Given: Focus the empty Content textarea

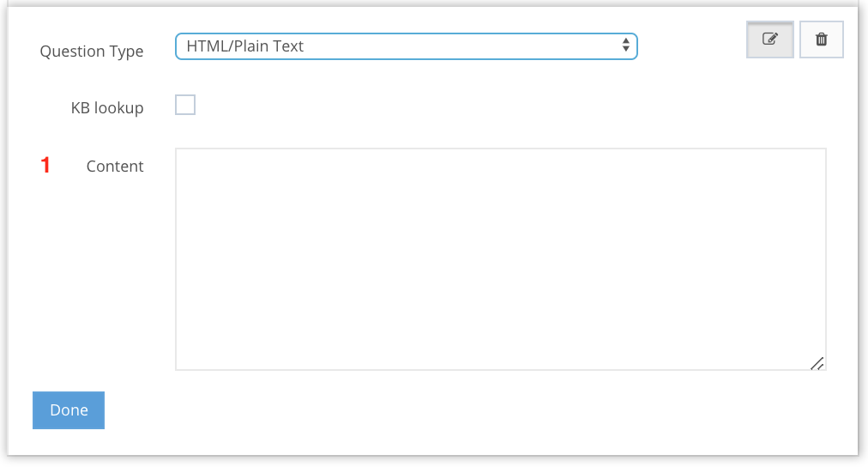Looking at the screenshot, I should (500, 258).
